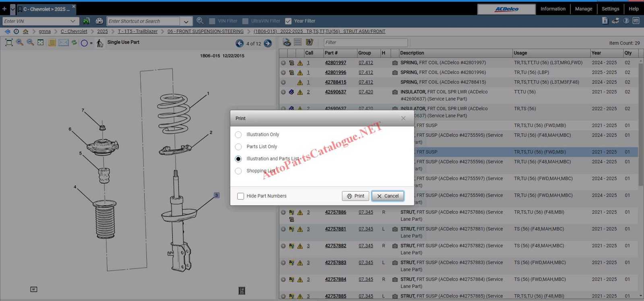Cancel the Print dialog
644x301 pixels.
pyautogui.click(x=388, y=196)
